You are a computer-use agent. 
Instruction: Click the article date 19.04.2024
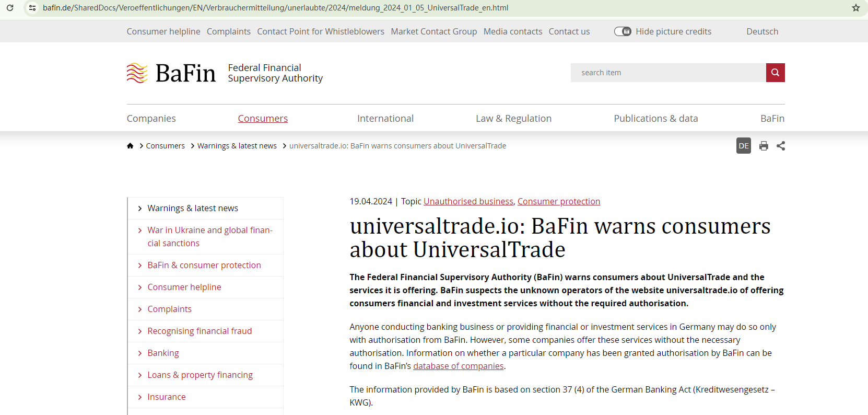[x=371, y=201]
